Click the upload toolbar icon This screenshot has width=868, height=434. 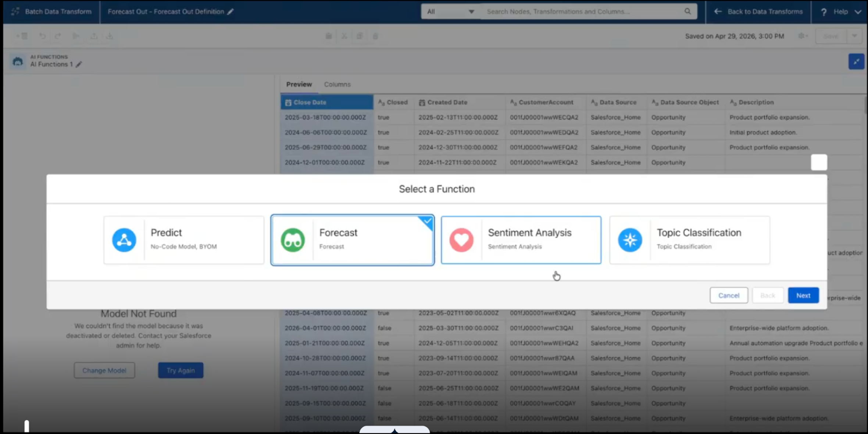(94, 36)
